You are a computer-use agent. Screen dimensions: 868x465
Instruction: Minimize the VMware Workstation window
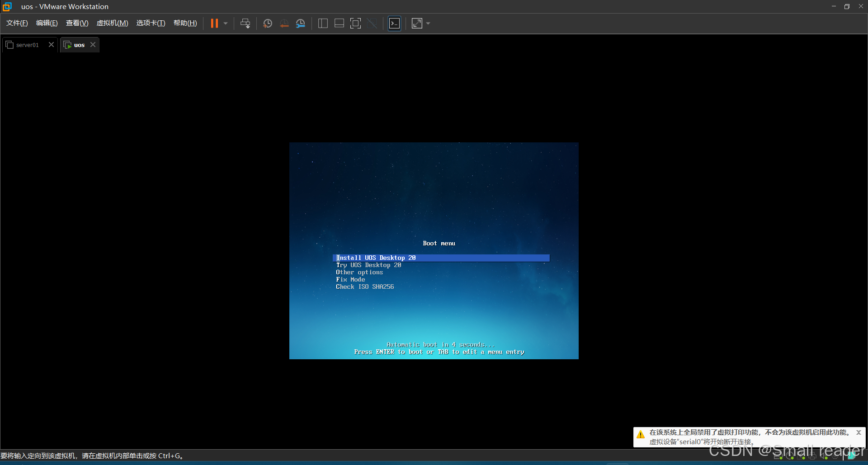tap(834, 6)
